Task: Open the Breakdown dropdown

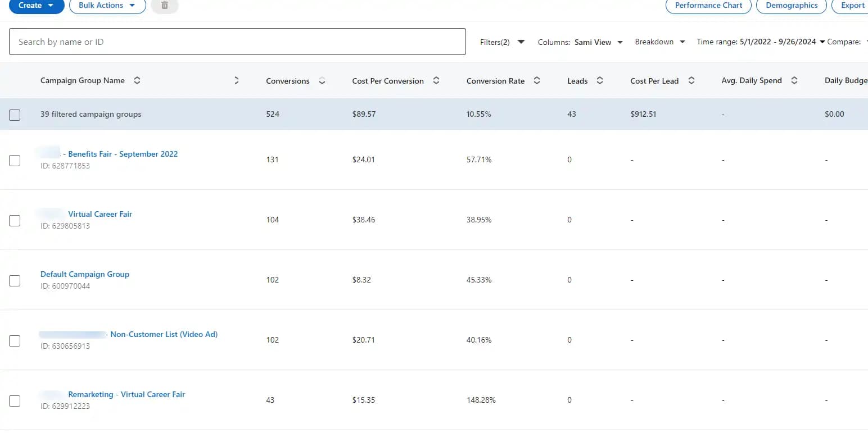Action: (660, 42)
